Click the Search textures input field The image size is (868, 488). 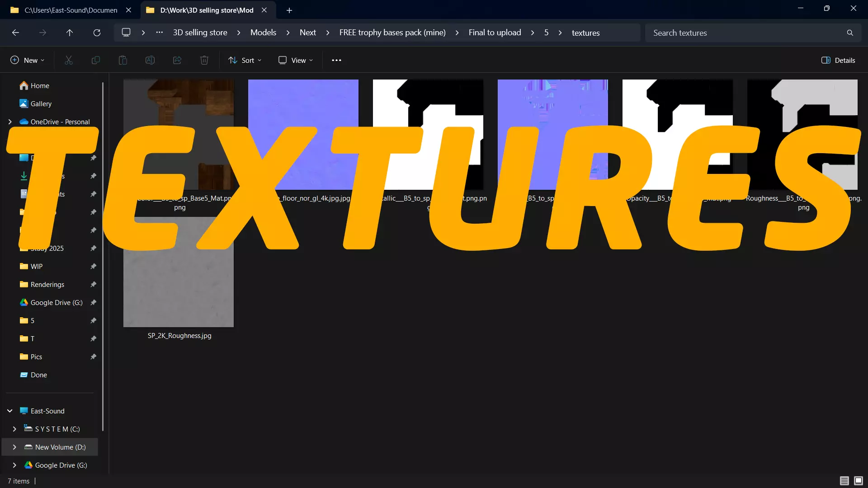746,33
